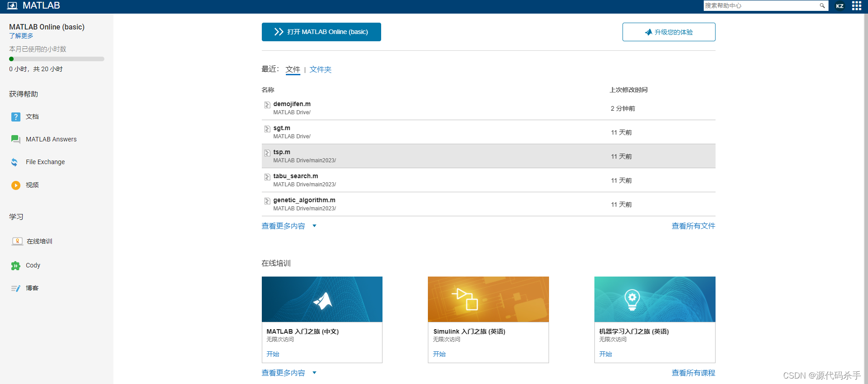Click 查看更多内容 link under recent files
The width and height of the screenshot is (868, 384).
pos(283,226)
